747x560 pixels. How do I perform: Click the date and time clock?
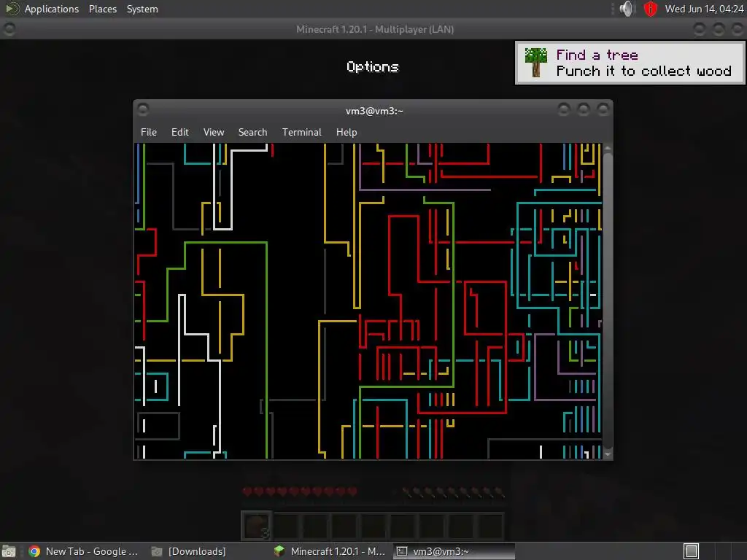[704, 9]
